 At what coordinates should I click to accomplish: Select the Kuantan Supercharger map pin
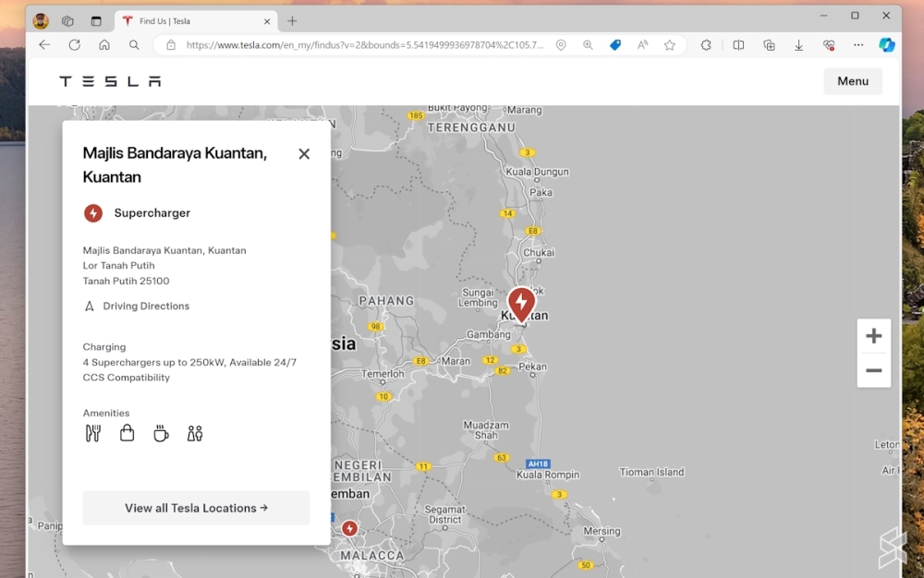coord(521,305)
